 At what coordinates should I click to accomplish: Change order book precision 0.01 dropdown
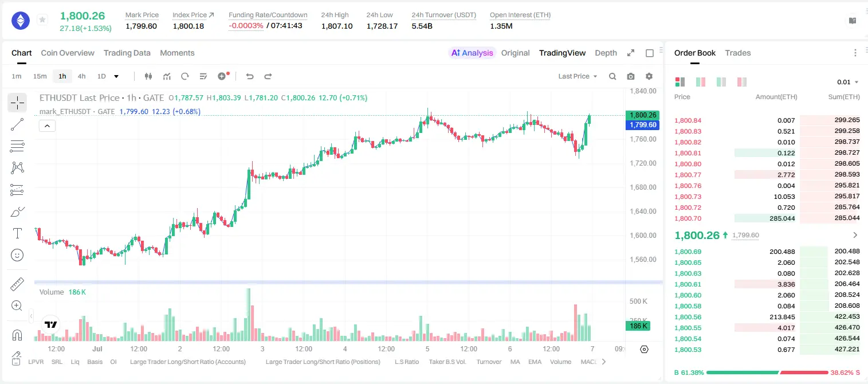pyautogui.click(x=848, y=82)
